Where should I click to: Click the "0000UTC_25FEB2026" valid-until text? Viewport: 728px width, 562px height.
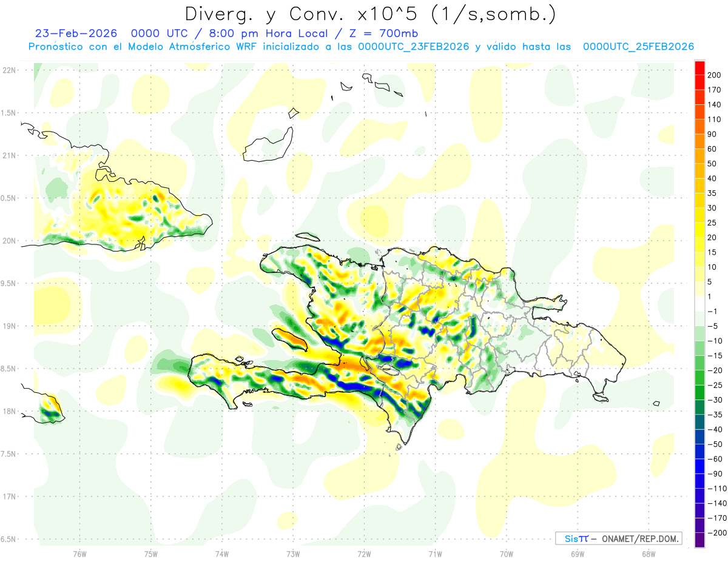638,47
